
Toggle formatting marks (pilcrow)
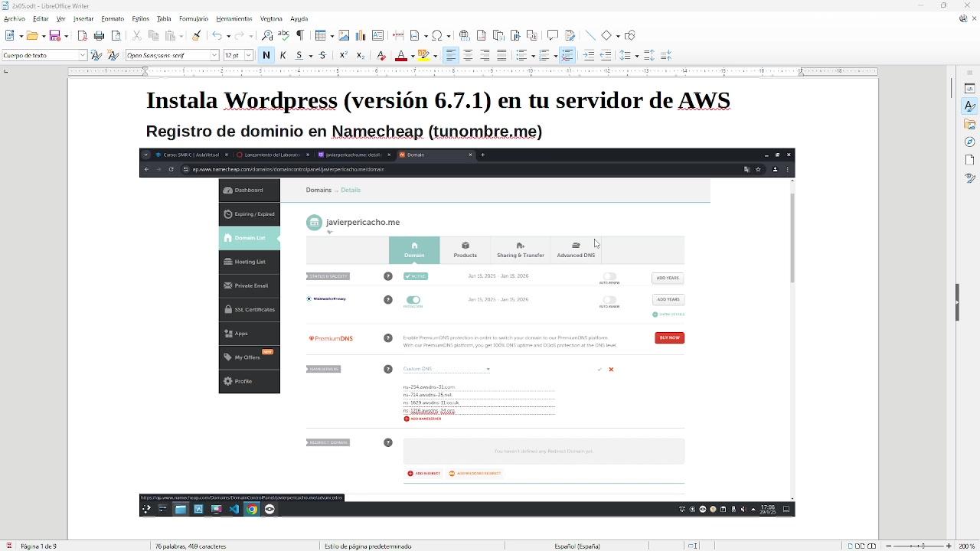[x=300, y=35]
